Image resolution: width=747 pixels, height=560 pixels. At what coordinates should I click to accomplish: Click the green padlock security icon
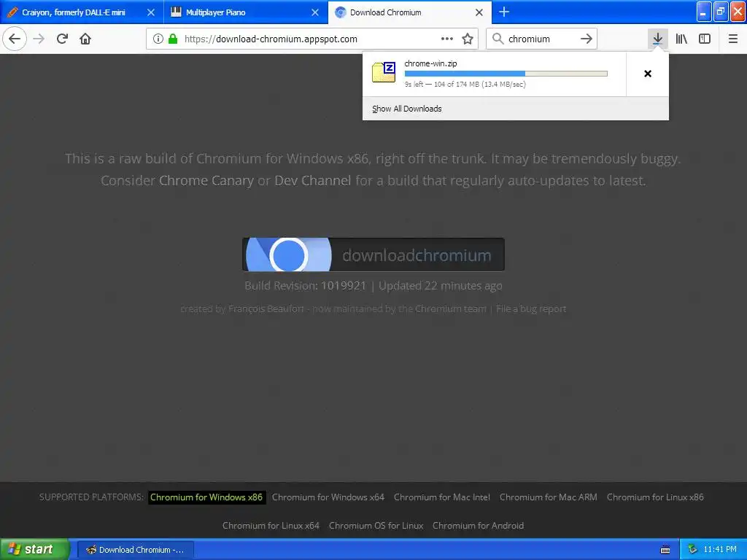pyautogui.click(x=174, y=39)
